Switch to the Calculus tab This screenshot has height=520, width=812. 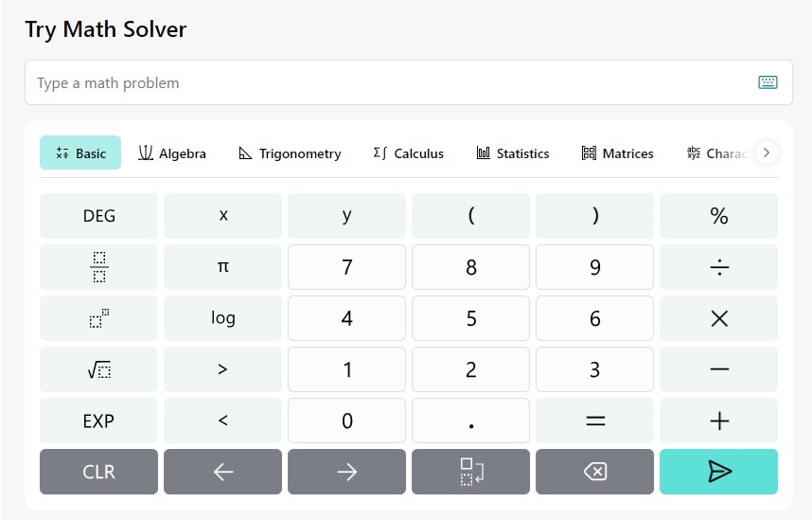409,152
